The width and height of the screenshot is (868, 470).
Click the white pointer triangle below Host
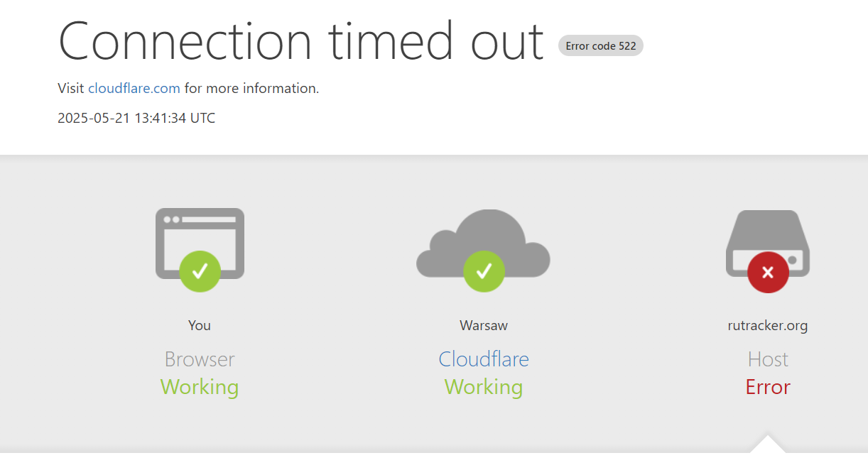point(768,444)
